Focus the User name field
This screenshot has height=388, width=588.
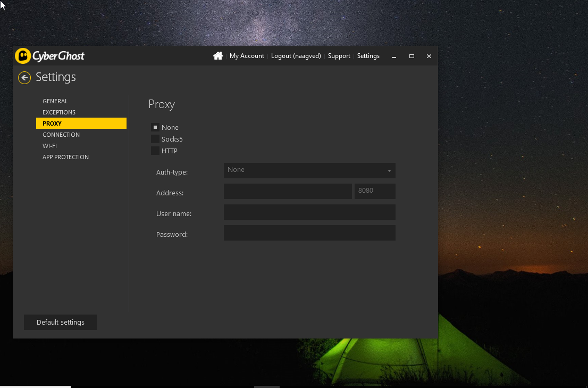coord(309,212)
